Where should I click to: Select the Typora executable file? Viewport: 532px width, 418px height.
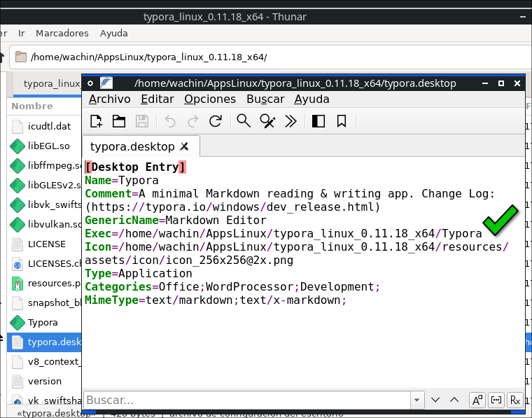(43, 322)
